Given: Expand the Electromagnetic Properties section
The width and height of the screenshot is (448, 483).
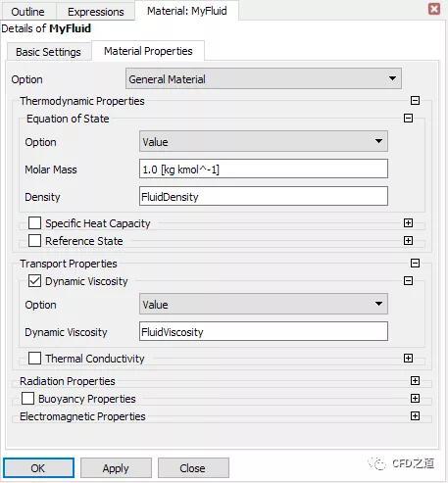Looking at the screenshot, I should pos(415,415).
